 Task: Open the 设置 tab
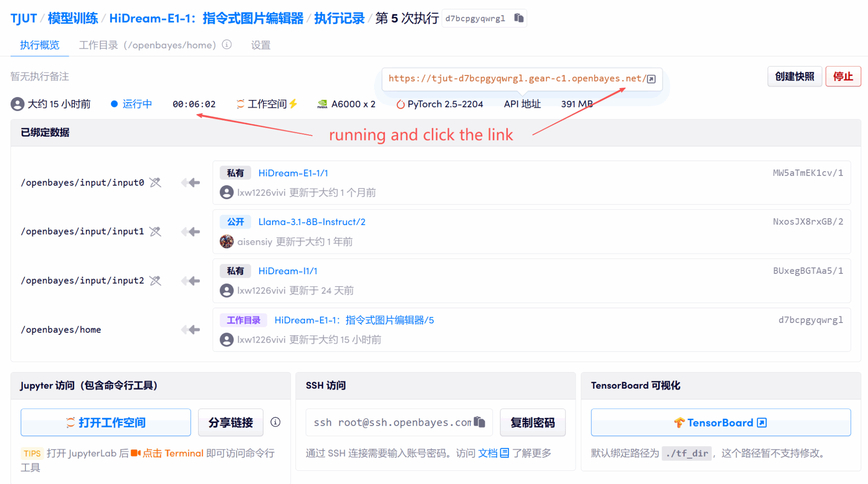[x=261, y=45]
